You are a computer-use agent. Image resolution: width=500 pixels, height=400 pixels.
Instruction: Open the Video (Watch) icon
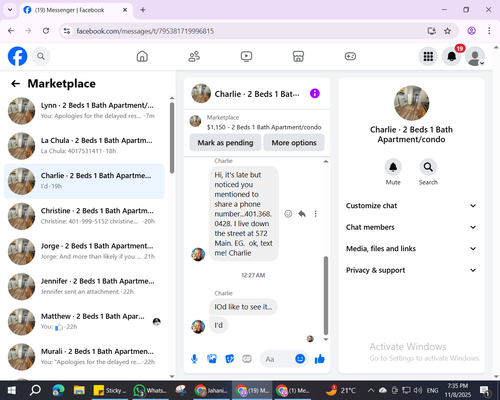pyautogui.click(x=246, y=56)
